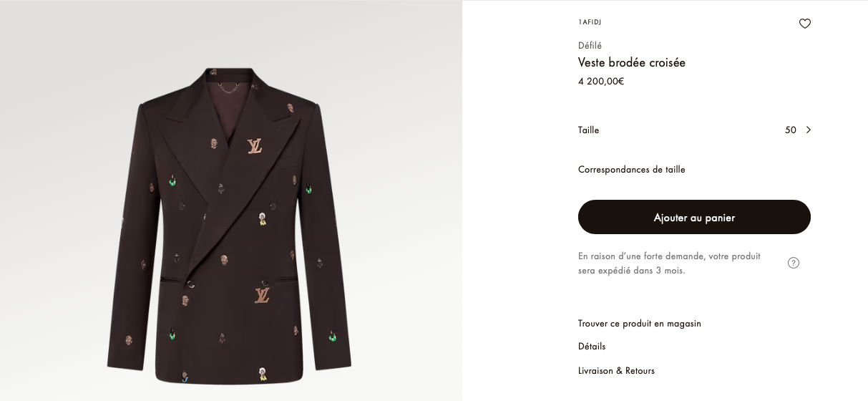Image resolution: width=868 pixels, height=401 pixels.
Task: Click the 4 200,00€ price
Action: pyautogui.click(x=601, y=82)
